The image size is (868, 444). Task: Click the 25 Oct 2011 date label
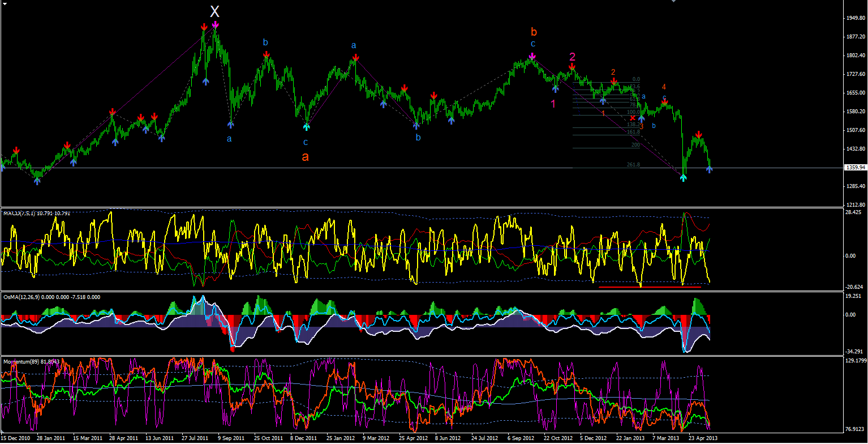pyautogui.click(x=268, y=438)
